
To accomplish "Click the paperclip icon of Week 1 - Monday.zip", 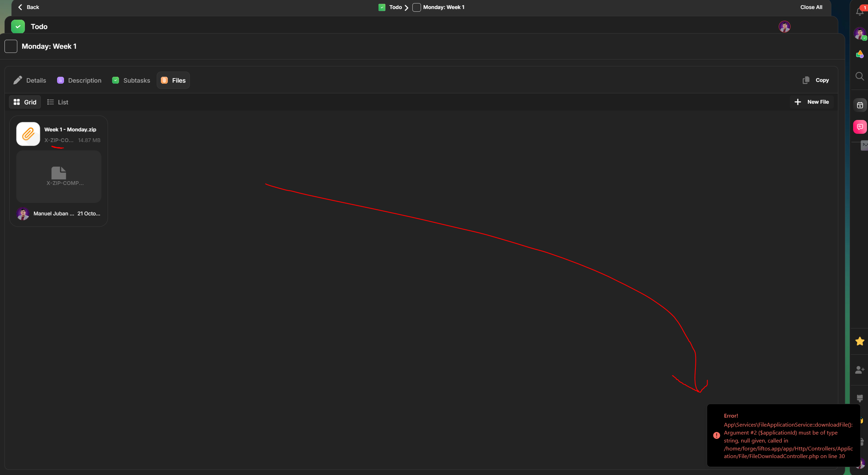I will [x=28, y=134].
